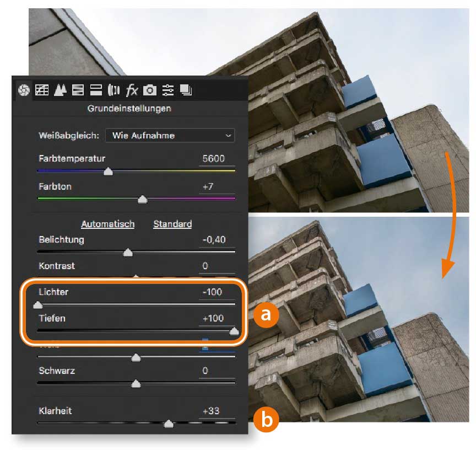
Task: Open the tone curve panel icon
Action: pyautogui.click(x=42, y=90)
